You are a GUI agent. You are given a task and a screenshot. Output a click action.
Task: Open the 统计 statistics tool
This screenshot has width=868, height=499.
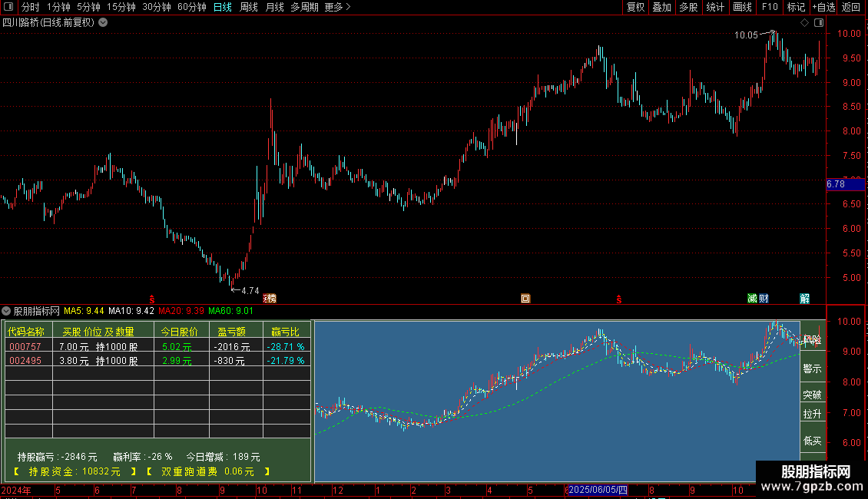pyautogui.click(x=714, y=7)
